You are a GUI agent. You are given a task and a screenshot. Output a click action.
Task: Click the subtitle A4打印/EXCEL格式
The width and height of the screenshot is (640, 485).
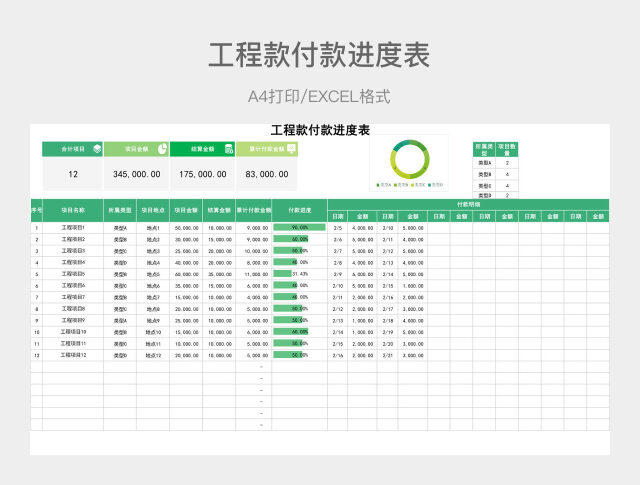(x=319, y=97)
